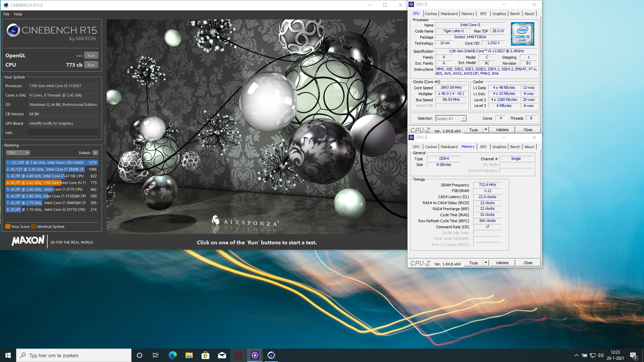Click the MAXON logo at bottom left

click(x=28, y=241)
